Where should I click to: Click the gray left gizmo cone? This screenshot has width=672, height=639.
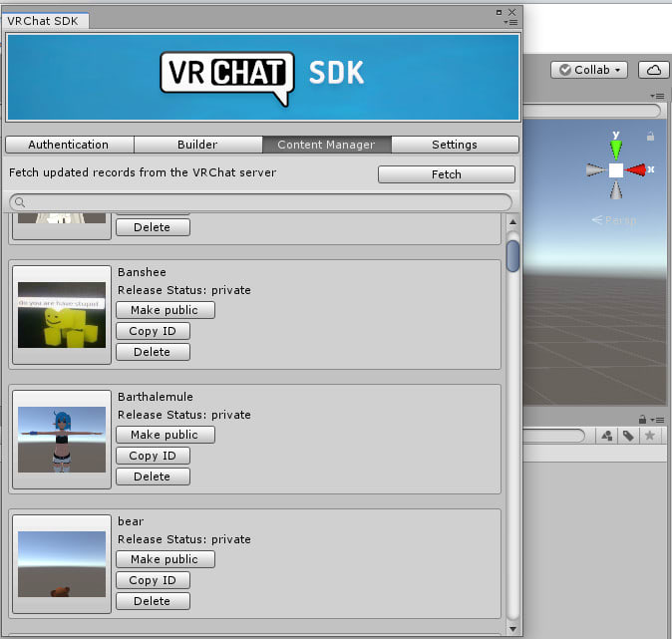pyautogui.click(x=595, y=170)
